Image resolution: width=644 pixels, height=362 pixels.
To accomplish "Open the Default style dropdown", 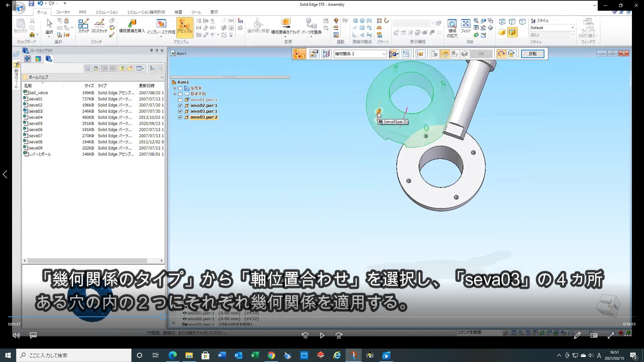I will click(572, 28).
